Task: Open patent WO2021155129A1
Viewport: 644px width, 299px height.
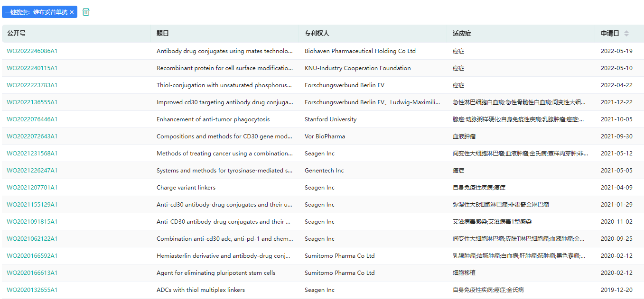Action: pyautogui.click(x=32, y=205)
